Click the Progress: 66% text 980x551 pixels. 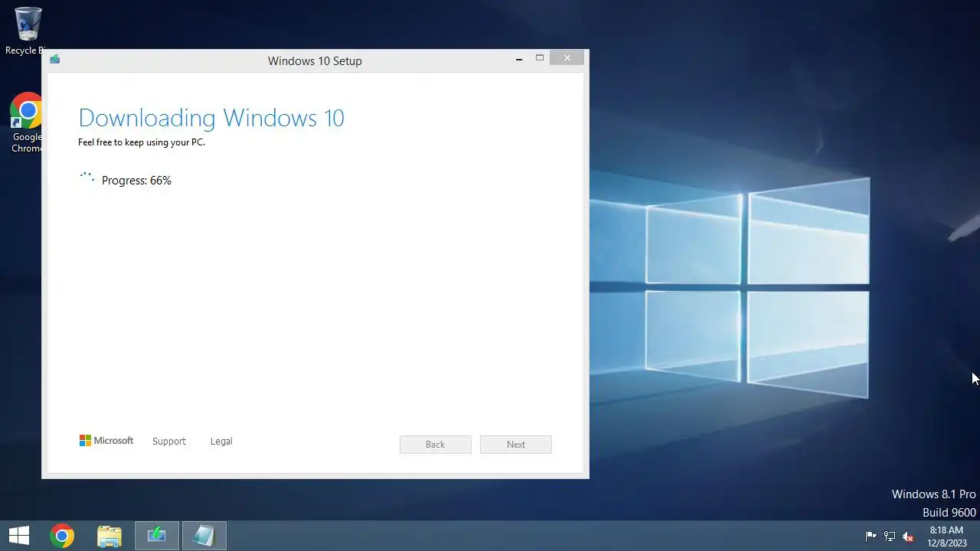click(136, 181)
